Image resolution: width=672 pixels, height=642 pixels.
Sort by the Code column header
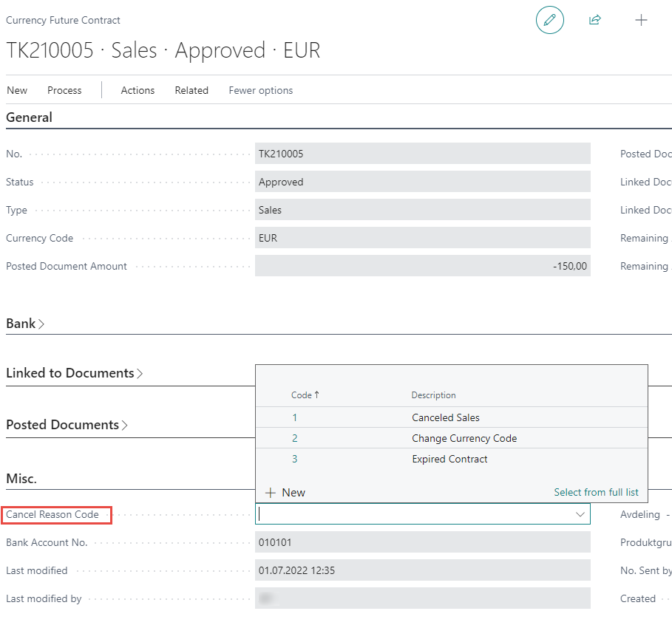click(x=302, y=395)
